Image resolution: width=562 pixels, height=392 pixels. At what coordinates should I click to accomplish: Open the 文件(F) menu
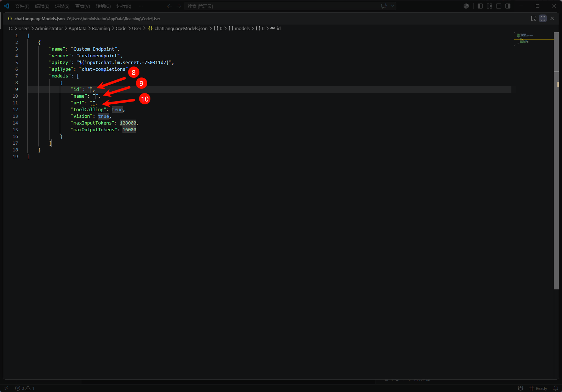pos(22,6)
